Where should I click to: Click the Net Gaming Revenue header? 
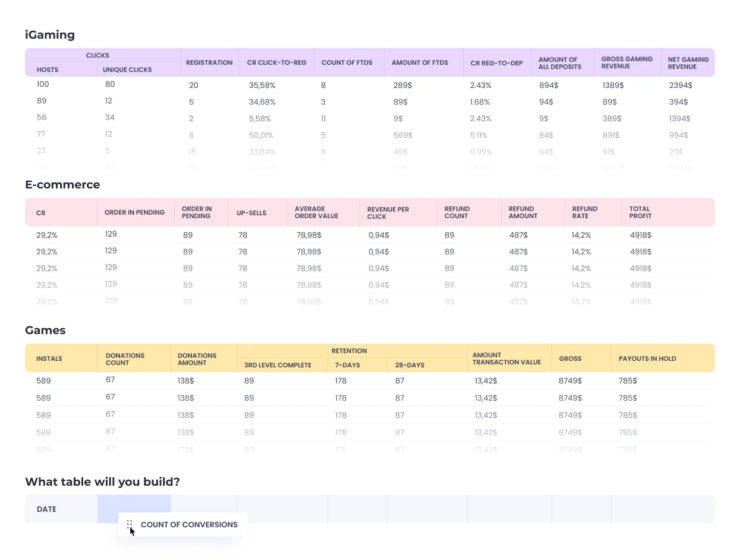[688, 63]
